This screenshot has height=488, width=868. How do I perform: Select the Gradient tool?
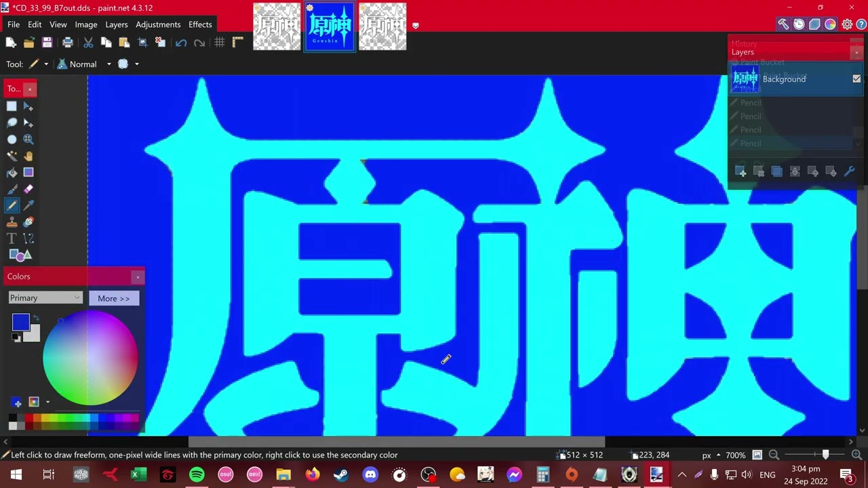28,172
